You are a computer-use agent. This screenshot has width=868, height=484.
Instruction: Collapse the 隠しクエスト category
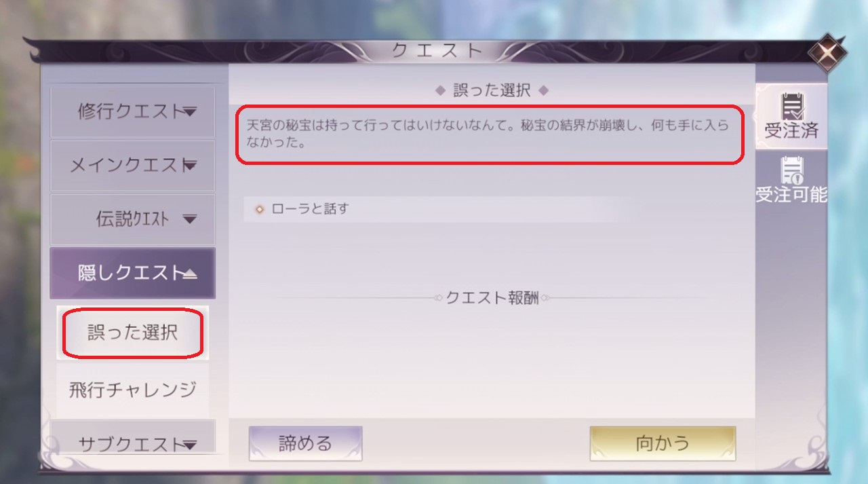pos(132,273)
